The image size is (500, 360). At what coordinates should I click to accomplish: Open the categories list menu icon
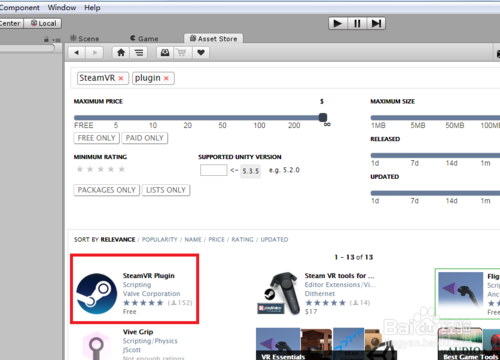click(139, 53)
